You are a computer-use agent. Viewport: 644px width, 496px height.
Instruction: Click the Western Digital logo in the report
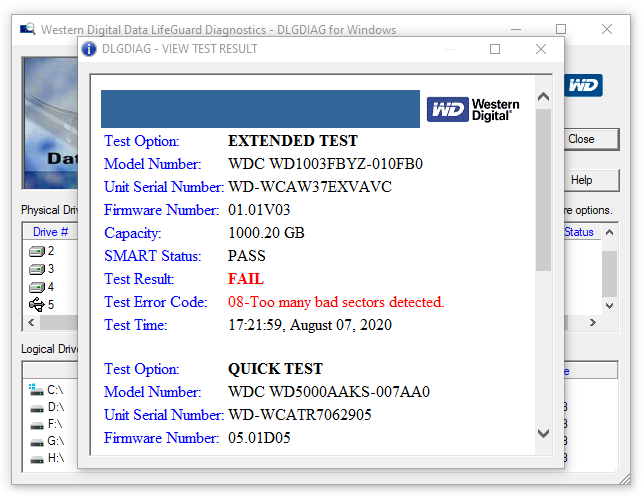click(473, 110)
